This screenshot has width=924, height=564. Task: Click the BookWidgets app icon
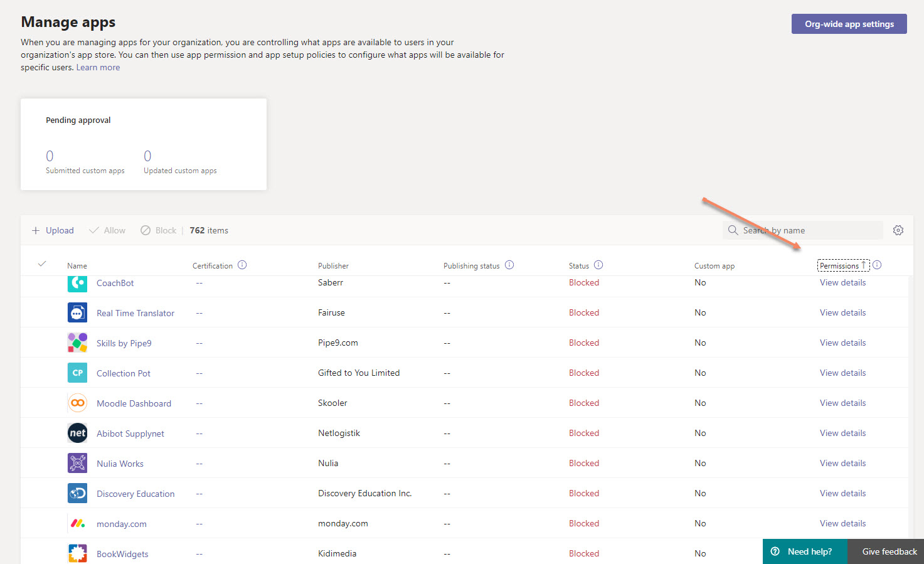click(x=77, y=553)
